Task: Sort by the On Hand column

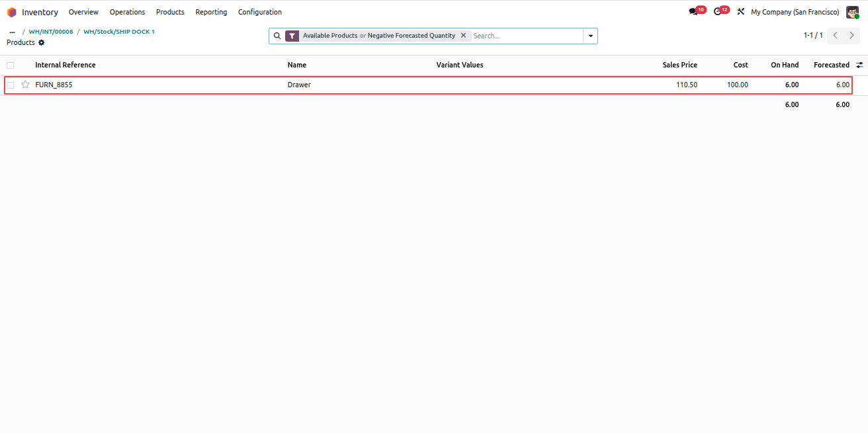Action: pos(785,65)
